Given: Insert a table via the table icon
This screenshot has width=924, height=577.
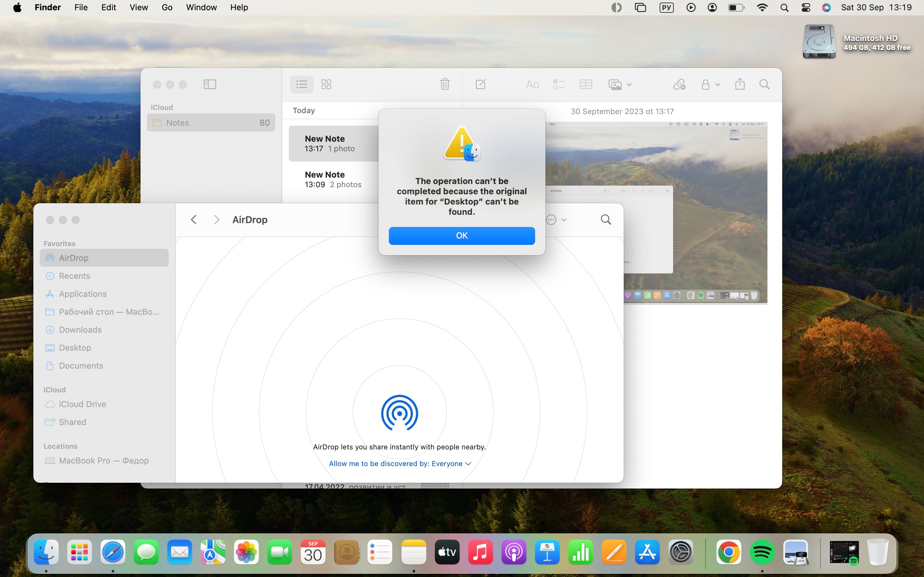Looking at the screenshot, I should coord(586,84).
